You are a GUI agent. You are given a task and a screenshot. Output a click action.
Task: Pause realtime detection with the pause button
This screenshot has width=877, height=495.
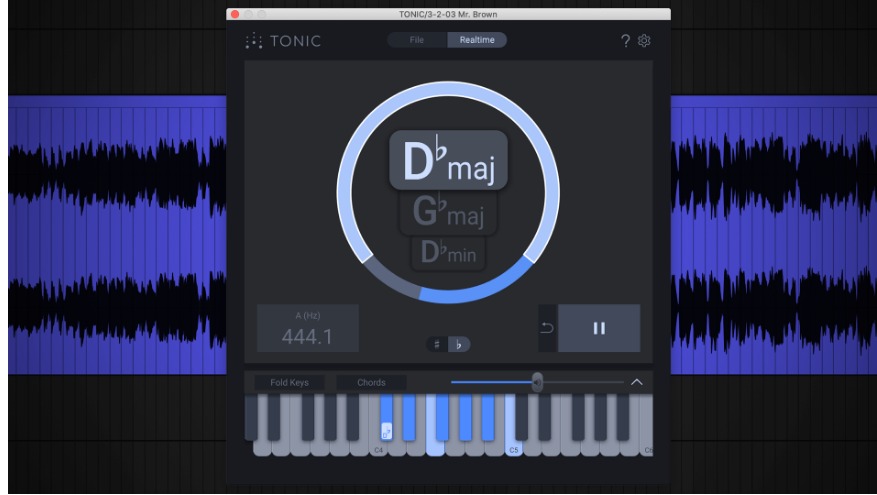[599, 328]
